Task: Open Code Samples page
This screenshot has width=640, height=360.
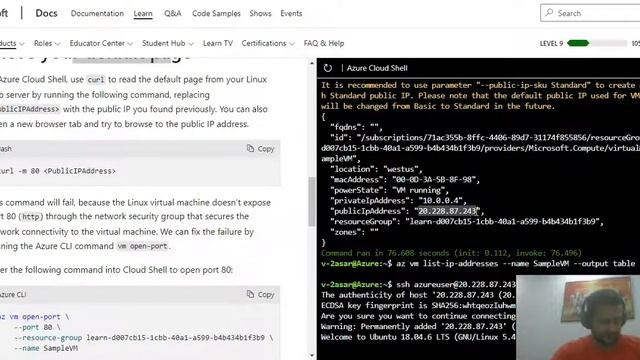Action: click(216, 13)
